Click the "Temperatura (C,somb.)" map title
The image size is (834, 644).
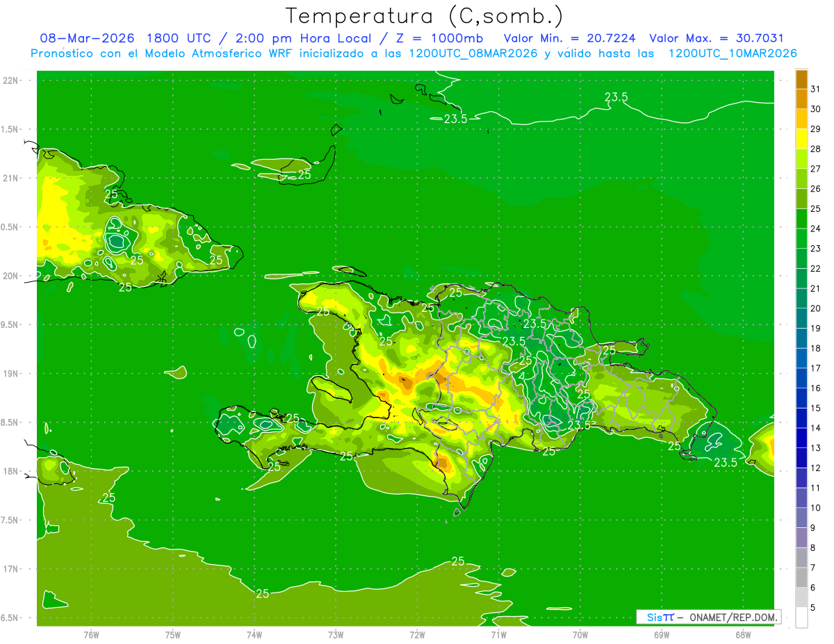pos(425,16)
